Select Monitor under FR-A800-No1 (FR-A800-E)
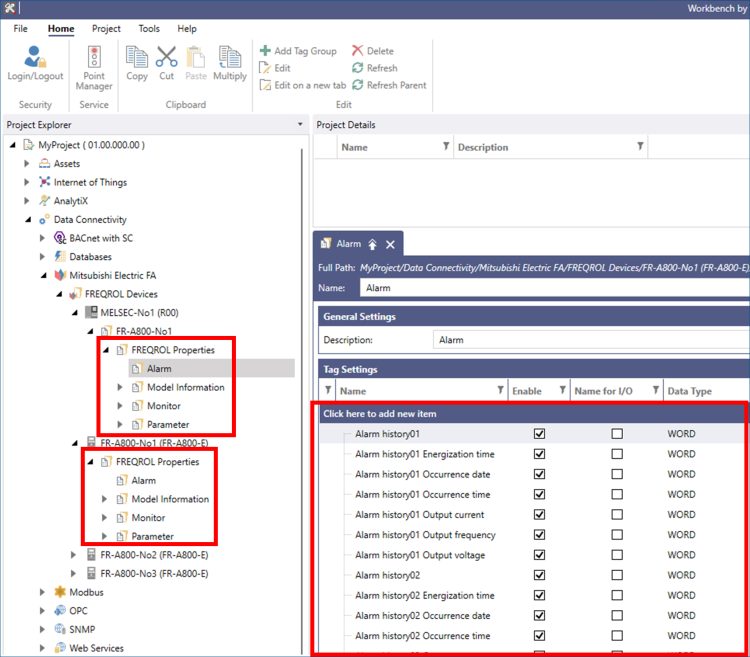The image size is (750, 657). click(148, 517)
